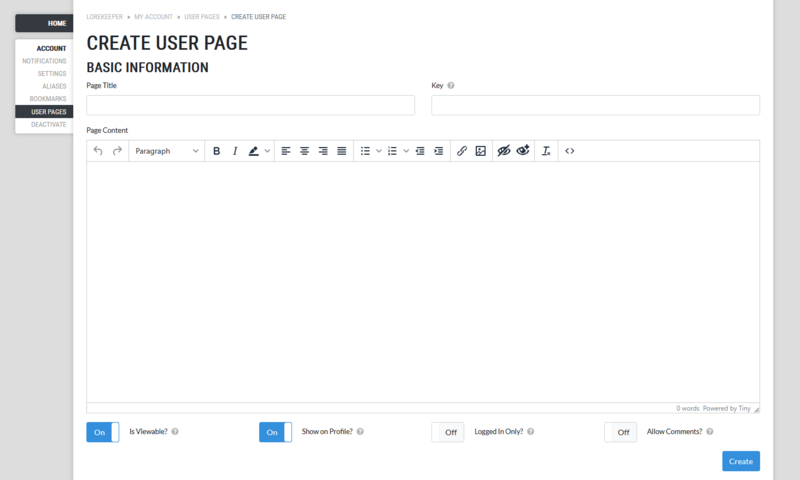Expand numbered list style options

pyautogui.click(x=406, y=151)
